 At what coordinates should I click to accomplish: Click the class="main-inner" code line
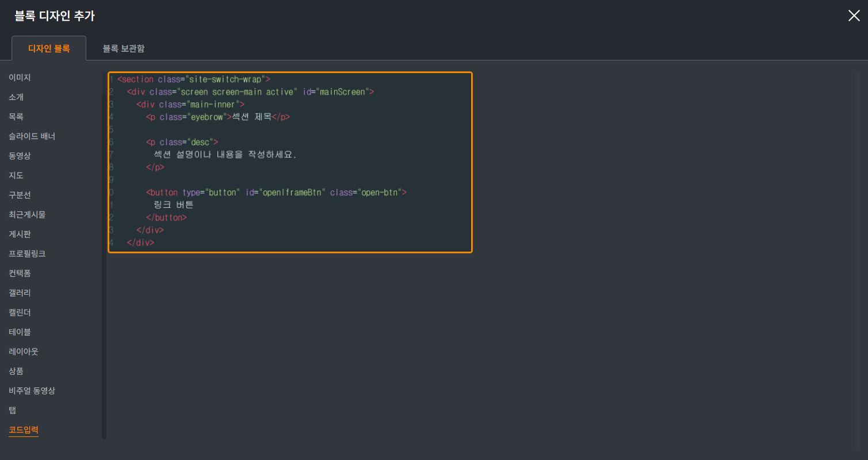tap(191, 105)
